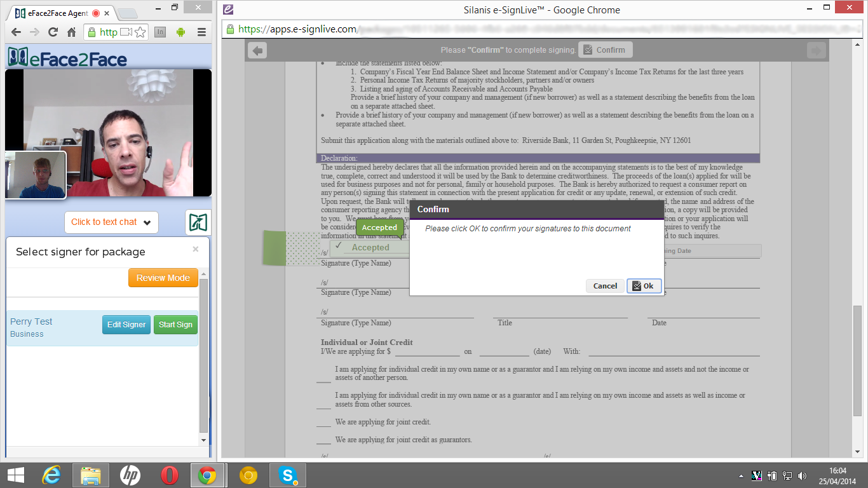Go back in eFace2Face browser window
This screenshot has height=488, width=868.
point(16,32)
